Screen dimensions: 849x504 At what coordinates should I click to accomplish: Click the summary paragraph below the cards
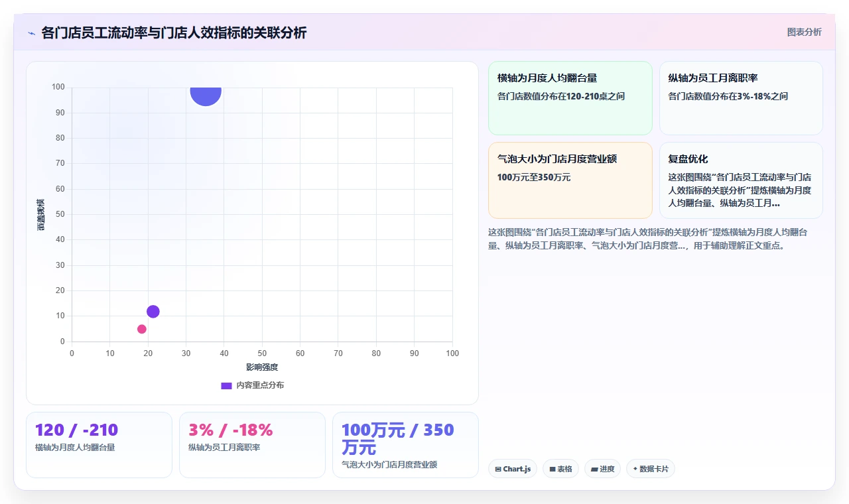coord(648,239)
